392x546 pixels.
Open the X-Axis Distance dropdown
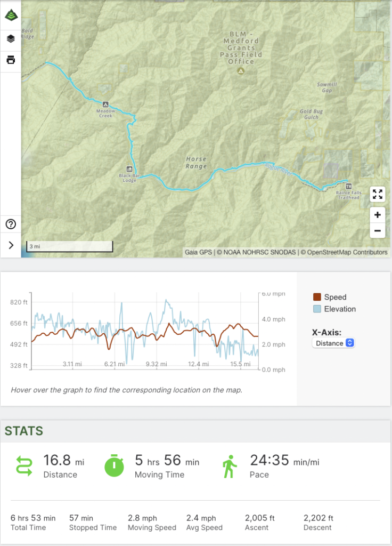point(333,343)
